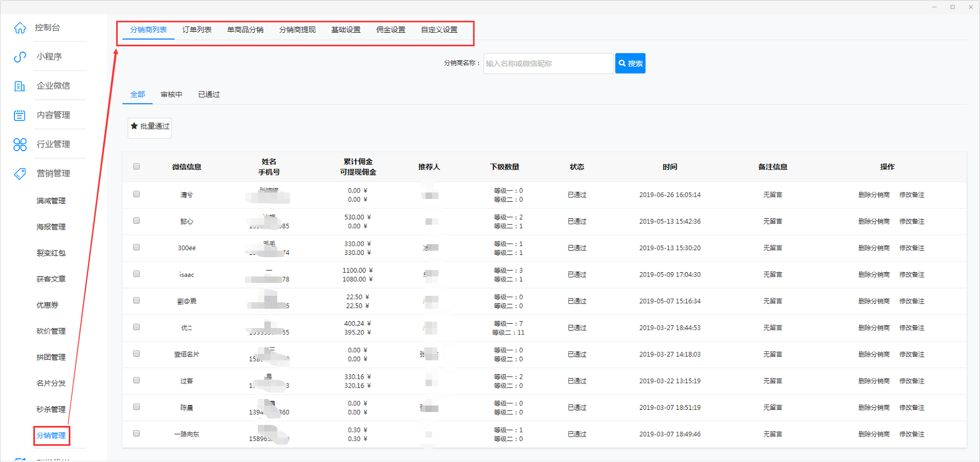The width and height of the screenshot is (980, 462).
Task: Check the 一路向东 row checkbox
Action: click(x=136, y=433)
